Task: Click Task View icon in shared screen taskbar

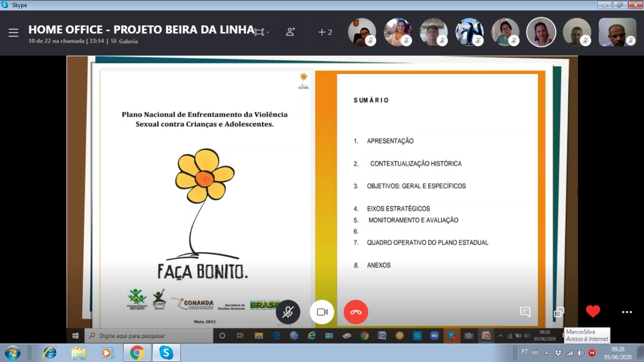Action: (x=240, y=335)
